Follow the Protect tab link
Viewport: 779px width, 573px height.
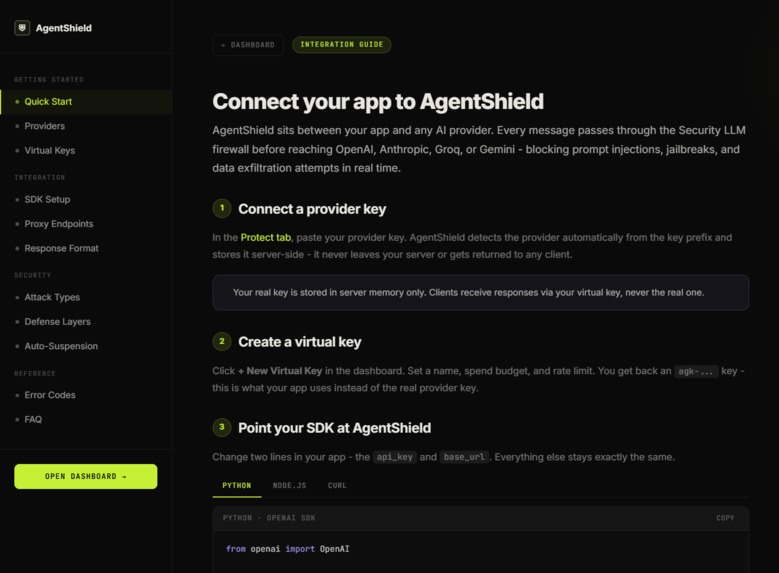[266, 238]
